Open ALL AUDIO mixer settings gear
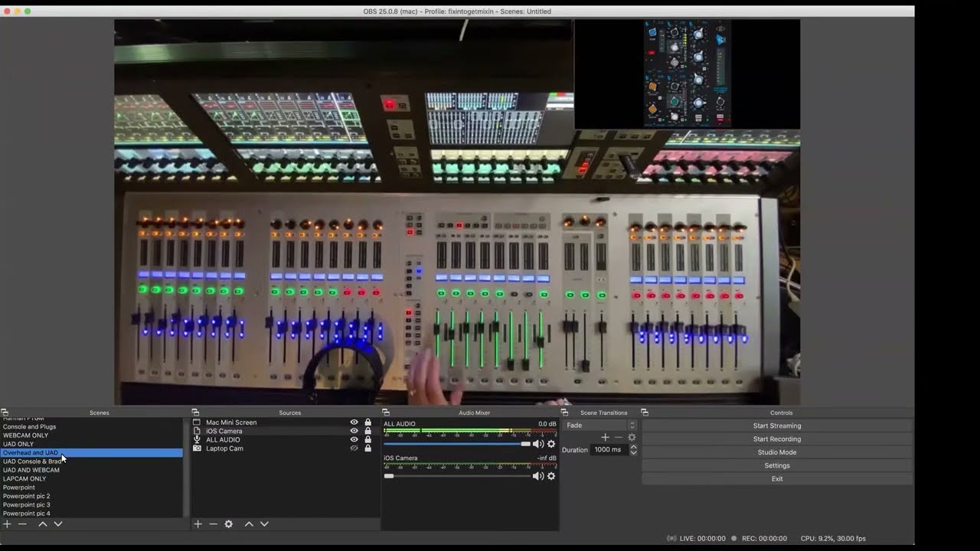Screen dimensions: 980x551 (x=551, y=444)
